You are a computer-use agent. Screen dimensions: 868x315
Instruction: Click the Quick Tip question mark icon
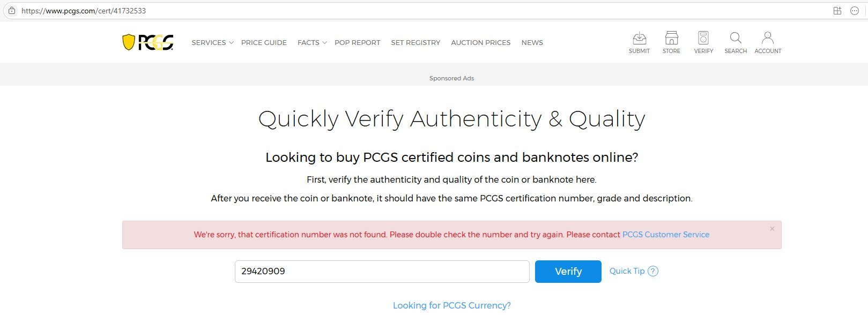coord(653,271)
